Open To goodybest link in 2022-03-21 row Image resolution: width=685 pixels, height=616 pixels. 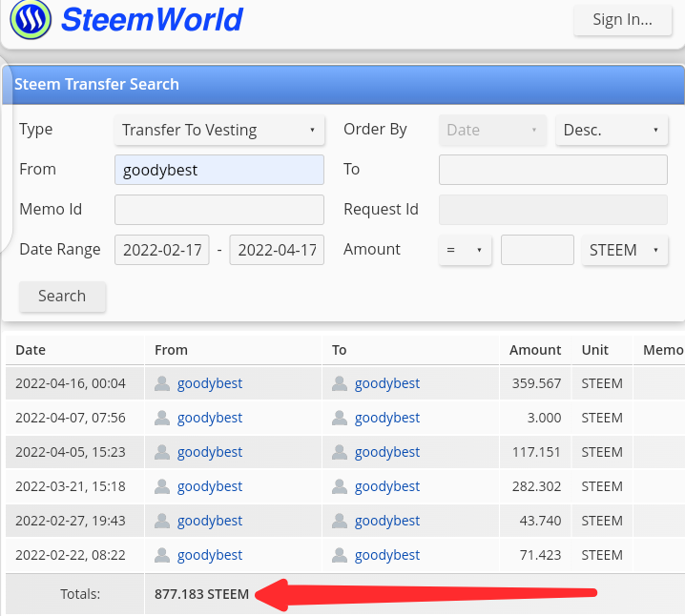tap(387, 486)
